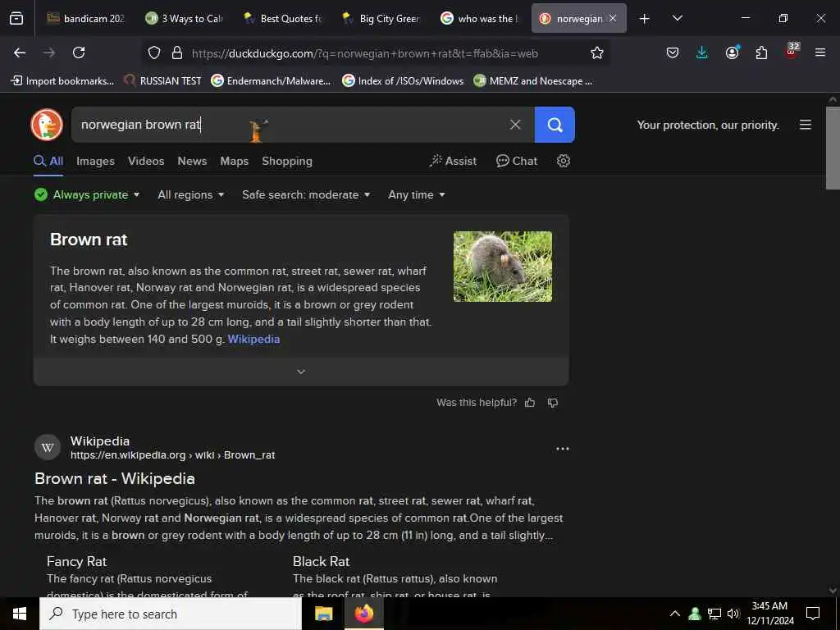Image resolution: width=840 pixels, height=630 pixels.
Task: Close the norwegian tab
Action: click(x=612, y=18)
